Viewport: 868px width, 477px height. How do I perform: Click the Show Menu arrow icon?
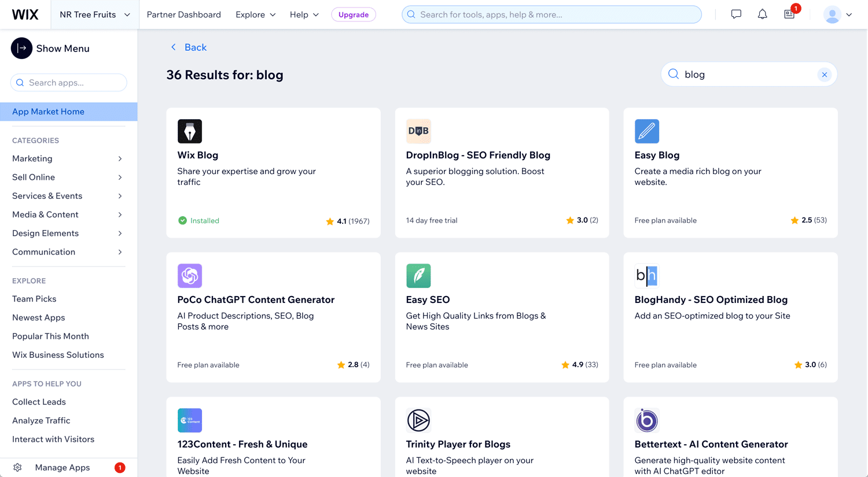click(21, 49)
